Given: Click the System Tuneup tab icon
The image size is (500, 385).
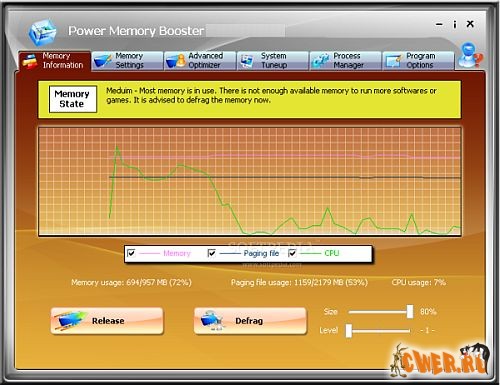Looking at the screenshot, I should coord(247,61).
